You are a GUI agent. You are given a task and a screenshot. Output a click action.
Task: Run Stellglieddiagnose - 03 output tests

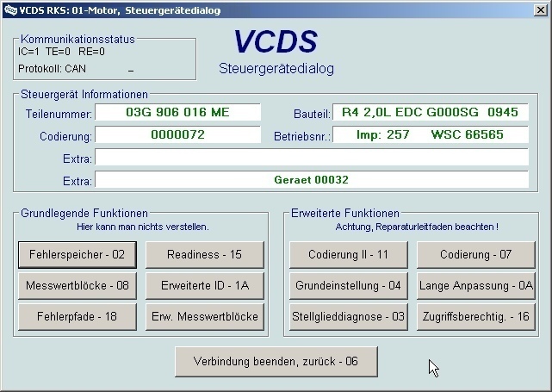click(x=349, y=317)
